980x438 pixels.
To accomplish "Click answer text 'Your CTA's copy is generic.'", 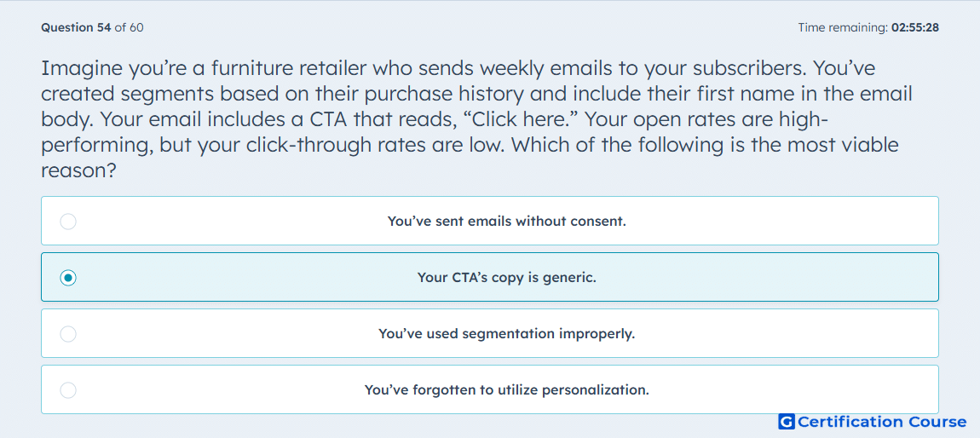I will click(506, 278).
